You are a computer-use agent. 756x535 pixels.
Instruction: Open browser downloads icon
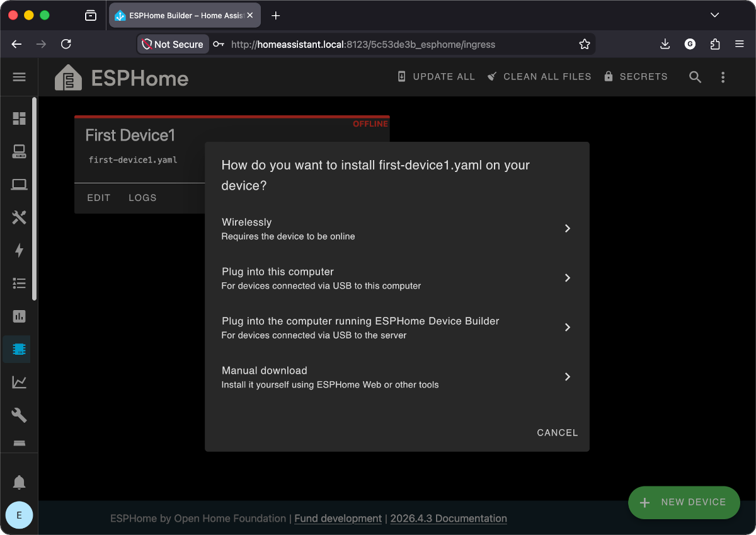(x=665, y=44)
